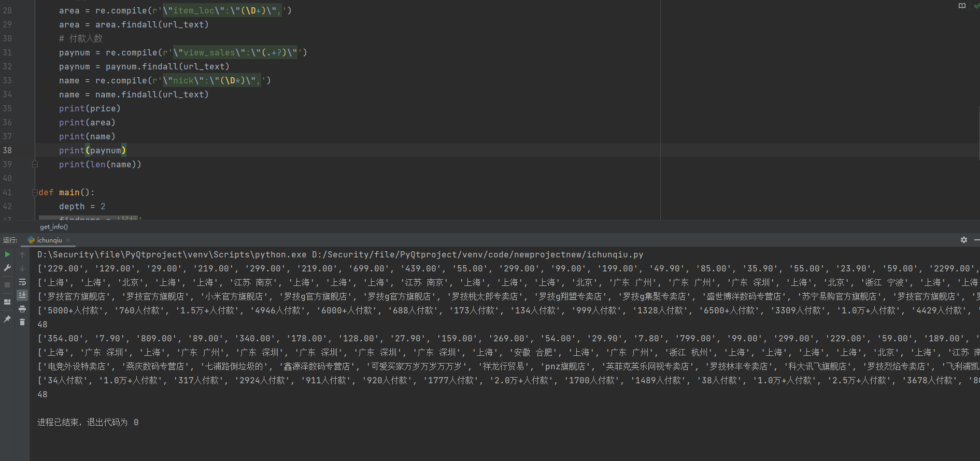Hide the run tool window
The width and height of the screenshot is (980, 461).
click(976, 240)
